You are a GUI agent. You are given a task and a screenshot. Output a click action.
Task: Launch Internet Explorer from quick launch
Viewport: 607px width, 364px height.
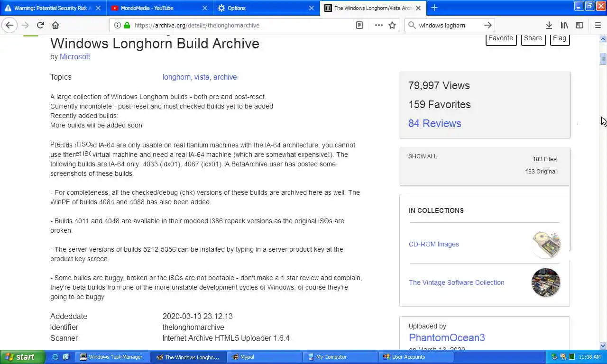click(55, 357)
